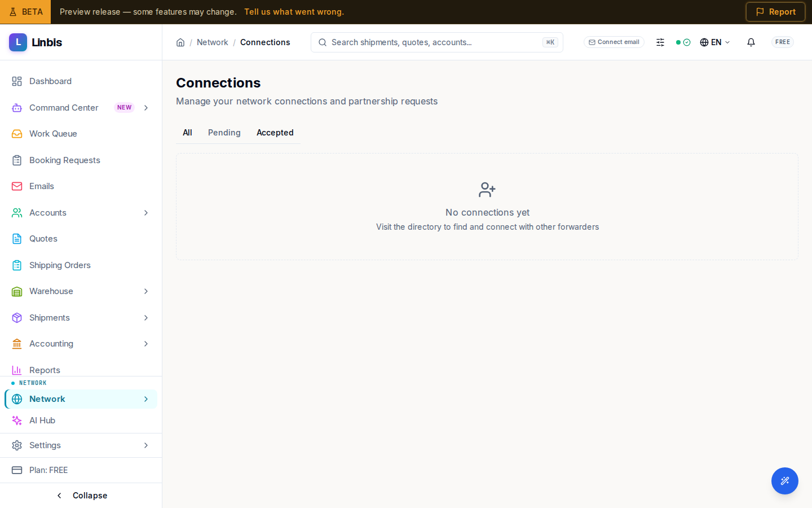Click the Network breadcrumb link
The image size is (812, 508).
(213, 42)
